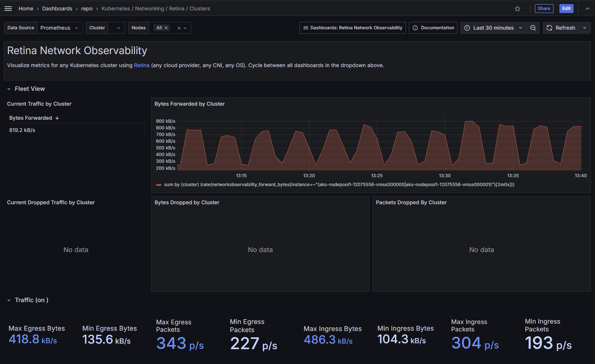Collapse the Traffic (on) row
Screen dimensions: 595x364
(9, 300)
